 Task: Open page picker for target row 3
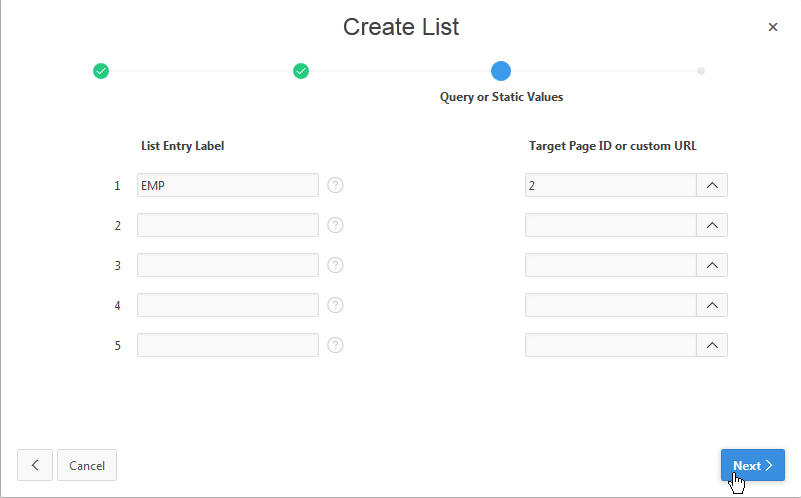[712, 265]
